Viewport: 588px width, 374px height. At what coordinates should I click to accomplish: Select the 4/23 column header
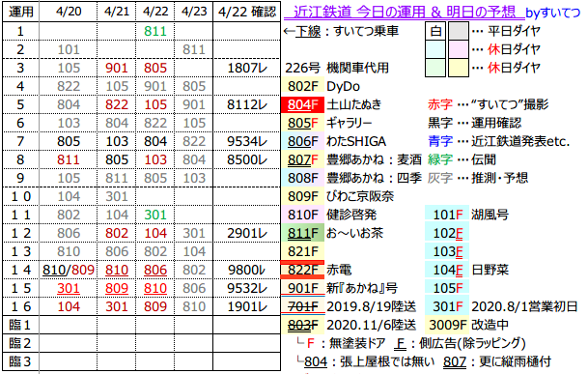pyautogui.click(x=194, y=12)
